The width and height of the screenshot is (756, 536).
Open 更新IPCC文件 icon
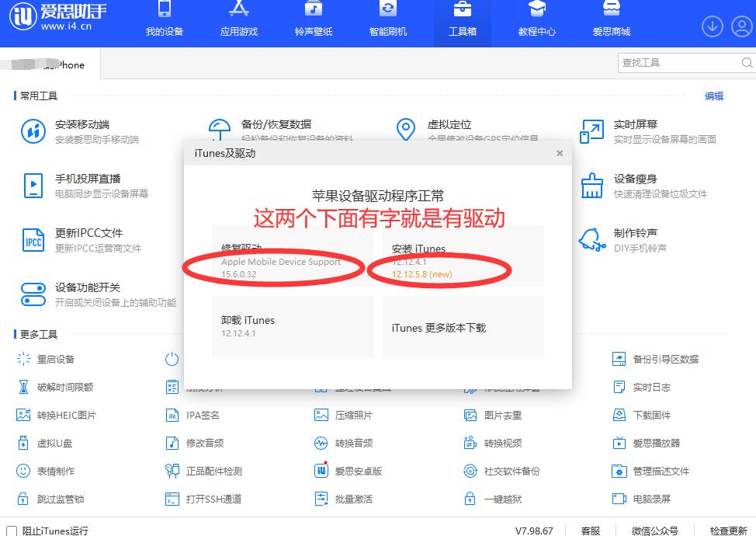tap(33, 240)
